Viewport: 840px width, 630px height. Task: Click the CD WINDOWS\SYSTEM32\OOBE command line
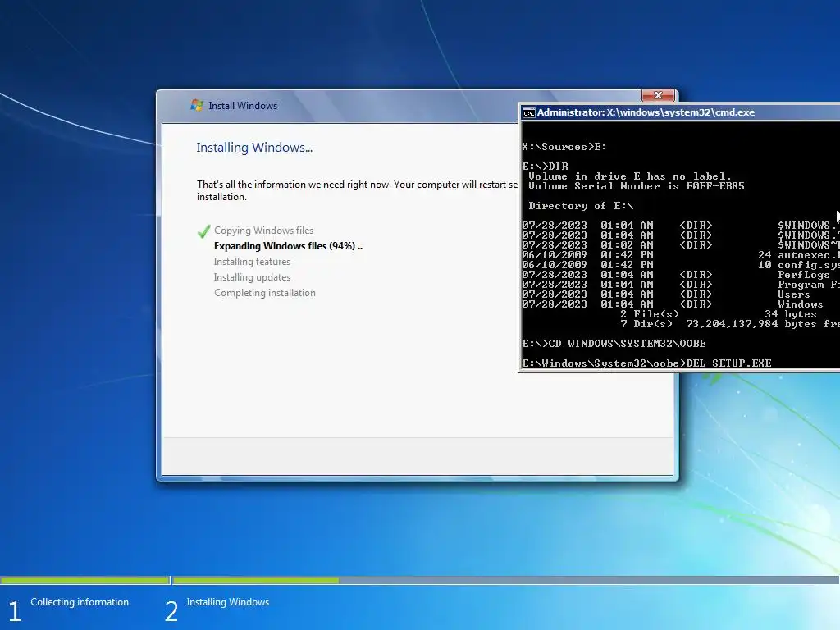coord(614,344)
